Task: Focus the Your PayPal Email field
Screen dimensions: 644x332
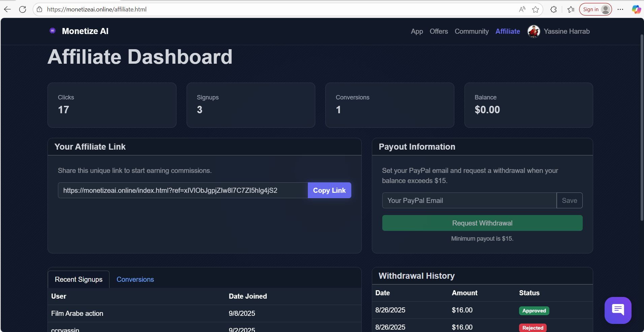Action: 470,201
